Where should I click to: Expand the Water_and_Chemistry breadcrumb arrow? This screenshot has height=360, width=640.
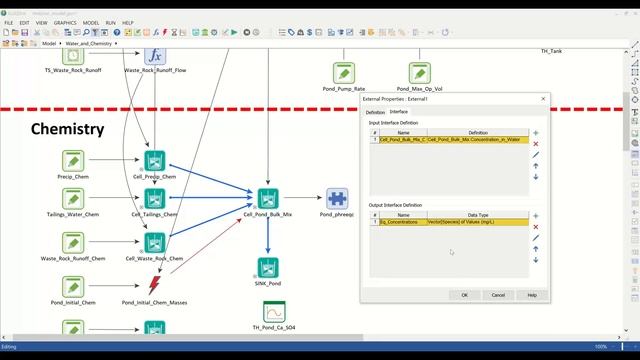116,43
